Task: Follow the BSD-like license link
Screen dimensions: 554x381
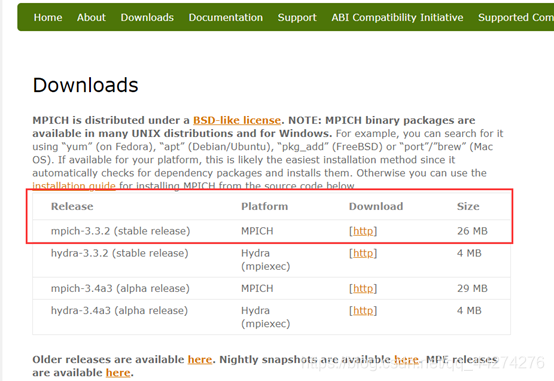Action: 237,120
